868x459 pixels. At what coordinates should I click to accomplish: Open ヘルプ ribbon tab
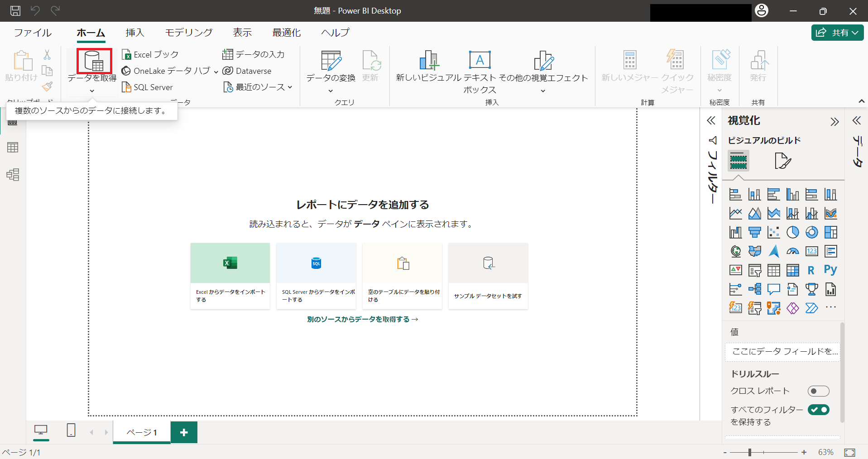(x=335, y=33)
